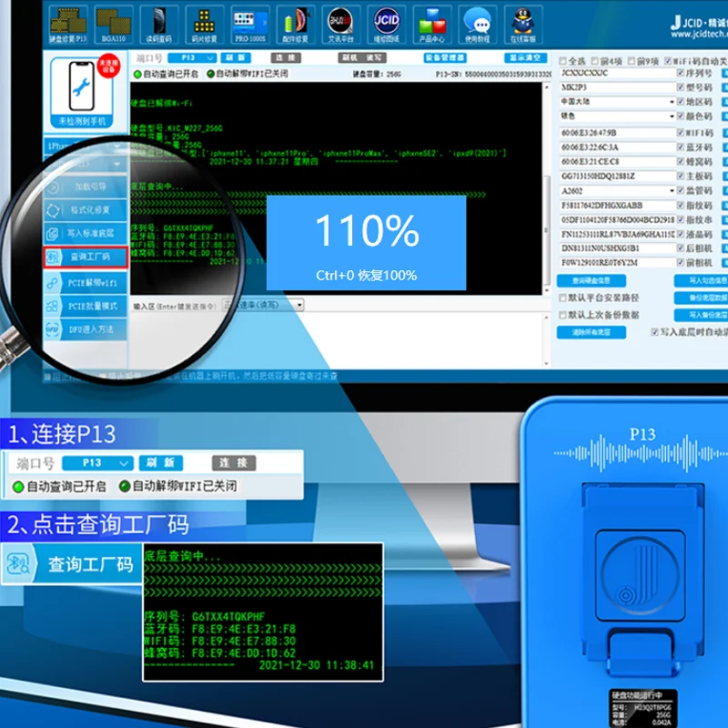Open the 硬盘修复 P13 tool icon

67,24
